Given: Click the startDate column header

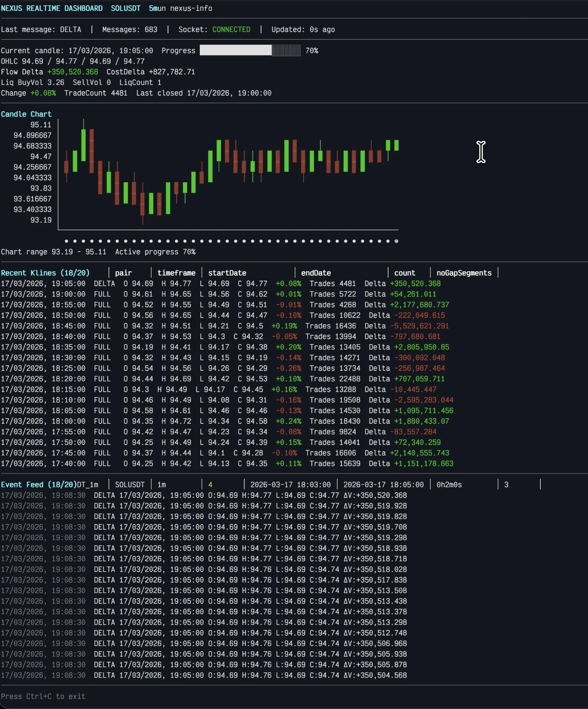Looking at the screenshot, I should coord(227,273).
